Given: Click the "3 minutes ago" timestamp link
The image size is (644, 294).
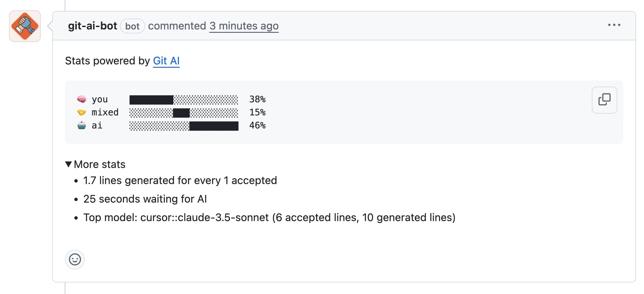Looking at the screenshot, I should 244,26.
